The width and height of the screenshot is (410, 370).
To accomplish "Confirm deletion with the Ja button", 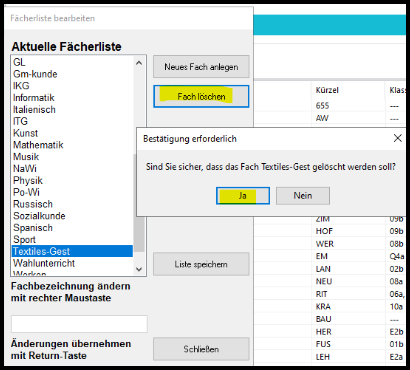I will click(x=243, y=196).
